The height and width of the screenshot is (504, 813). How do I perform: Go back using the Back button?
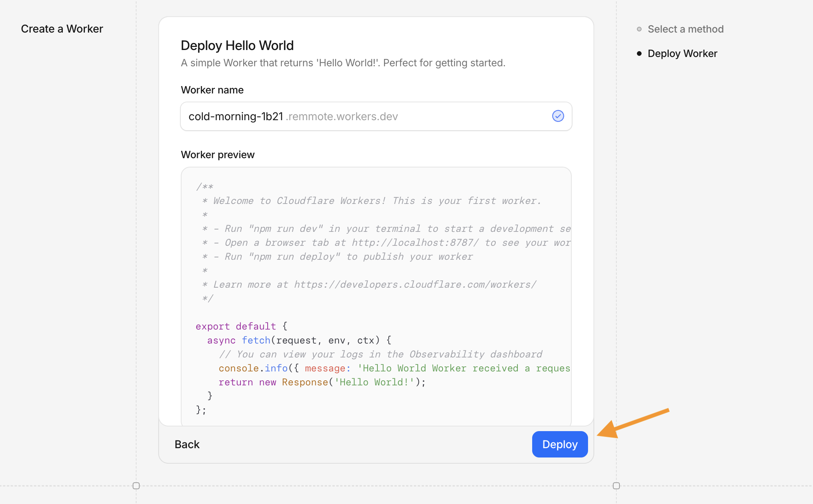coord(187,444)
